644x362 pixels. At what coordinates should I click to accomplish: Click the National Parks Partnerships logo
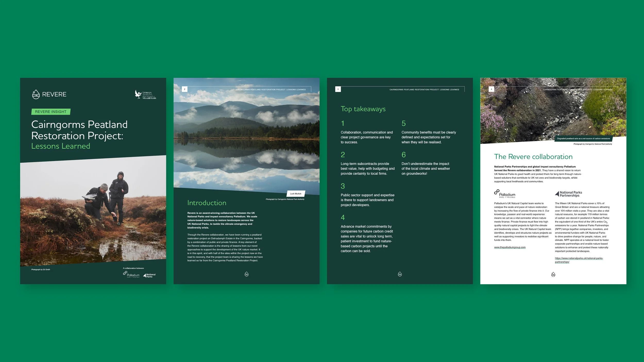coord(569,194)
